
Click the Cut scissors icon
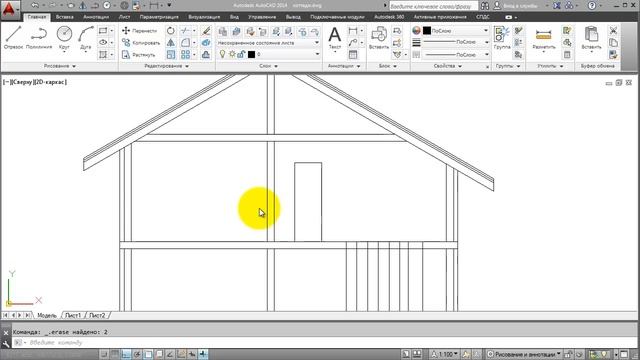613,31
